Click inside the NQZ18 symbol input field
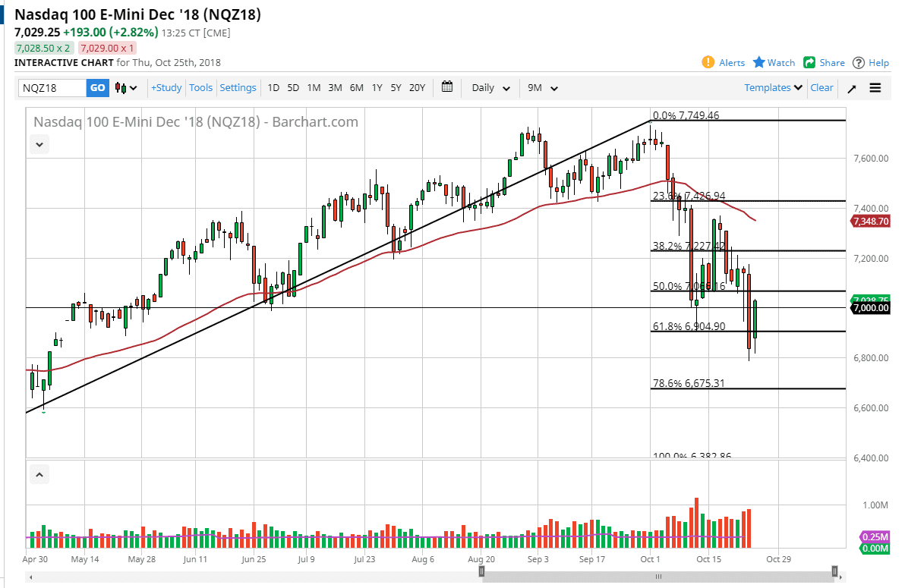This screenshot has height=588, width=905. tap(53, 88)
